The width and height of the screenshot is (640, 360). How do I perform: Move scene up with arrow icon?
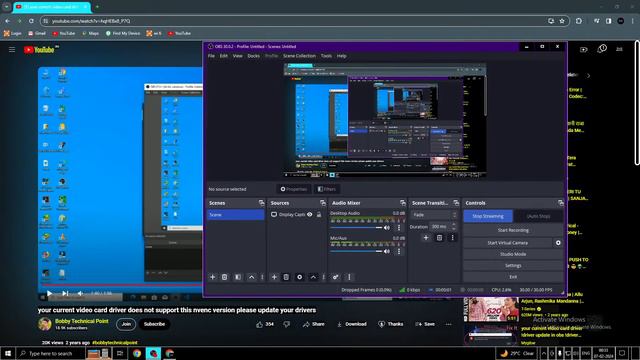[x=251, y=277]
